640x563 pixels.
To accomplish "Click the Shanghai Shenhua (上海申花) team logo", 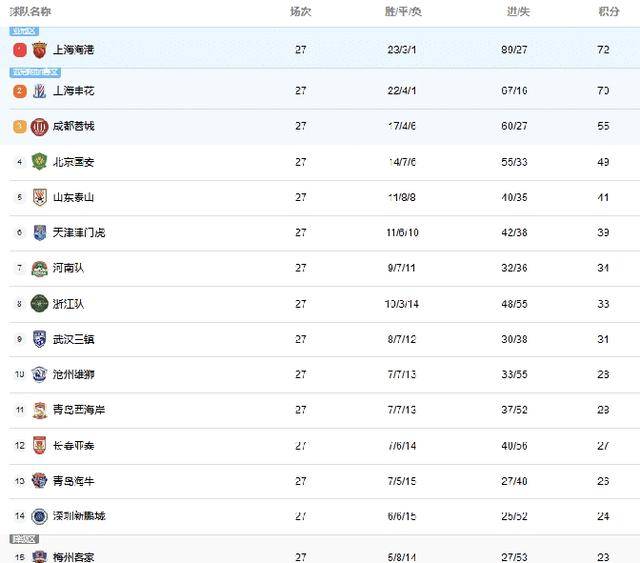I will [39, 91].
